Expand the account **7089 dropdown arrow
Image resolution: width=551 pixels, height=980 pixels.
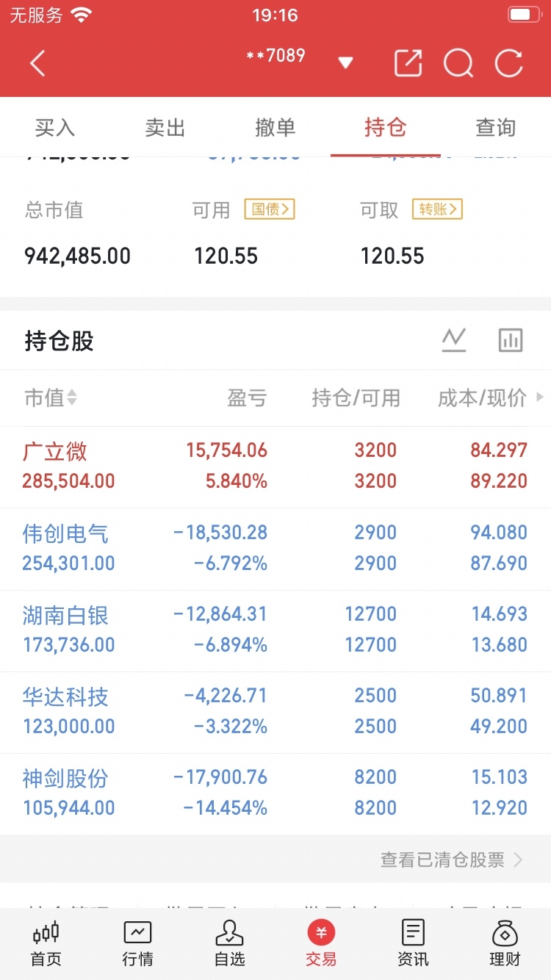coord(345,63)
